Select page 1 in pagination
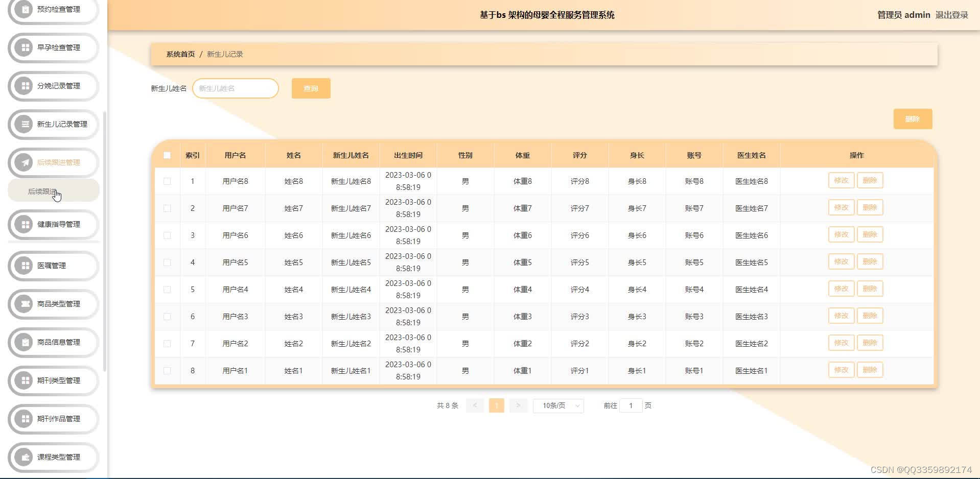 [497, 405]
